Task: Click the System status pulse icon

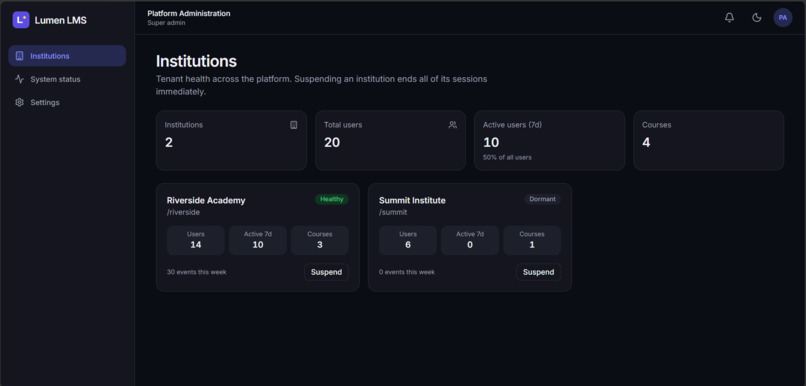Action: (x=20, y=79)
